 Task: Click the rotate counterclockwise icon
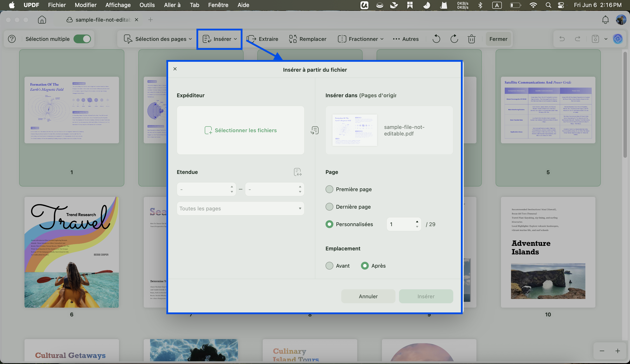[436, 39]
